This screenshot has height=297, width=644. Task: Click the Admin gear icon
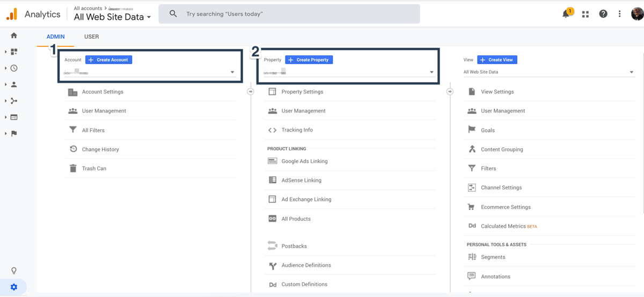(14, 287)
